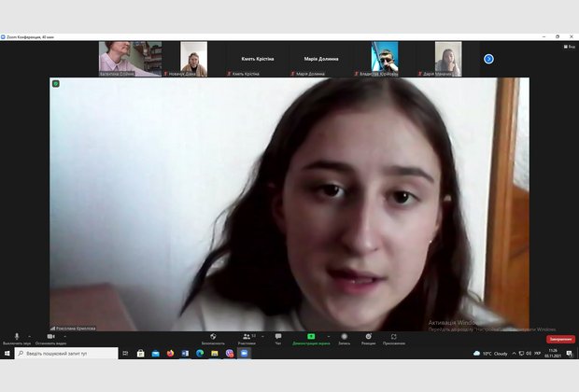
Task: Mute the microphone in Zoom toolbar
Action: pos(16,337)
